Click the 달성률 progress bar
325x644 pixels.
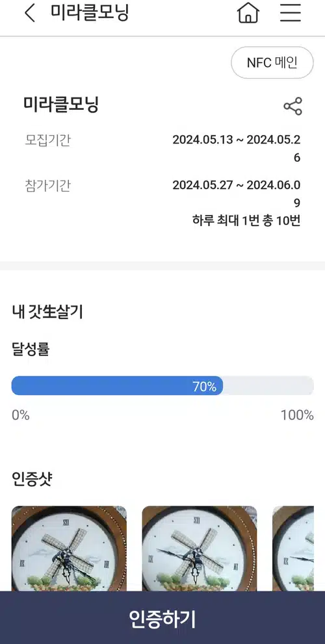(162, 385)
